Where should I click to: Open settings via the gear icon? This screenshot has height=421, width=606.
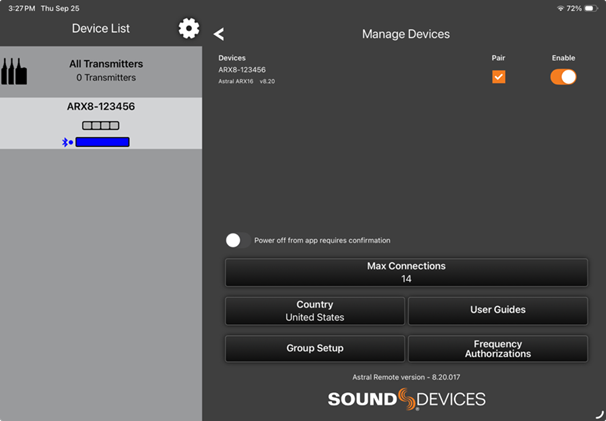point(189,28)
